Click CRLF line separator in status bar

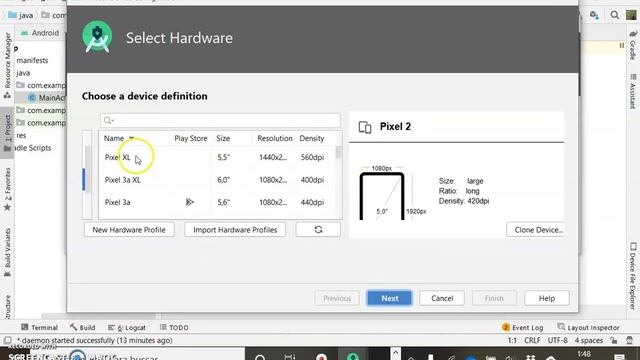pyautogui.click(x=532, y=340)
